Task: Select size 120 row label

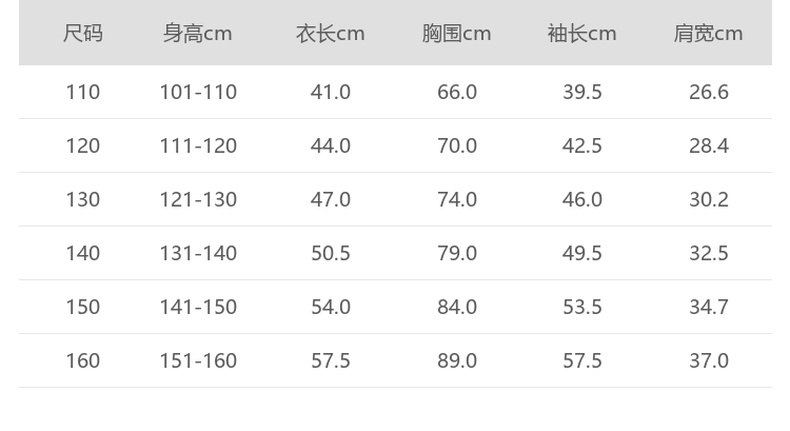Action: pos(83,146)
